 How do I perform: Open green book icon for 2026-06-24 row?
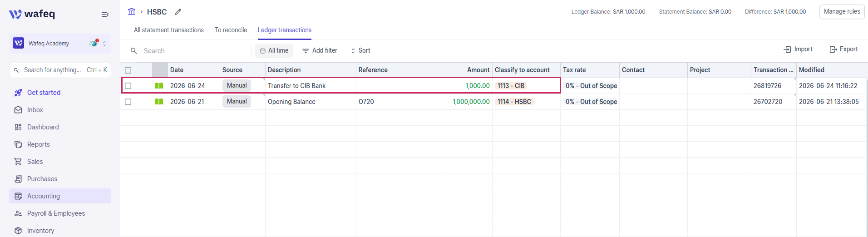pos(159,86)
